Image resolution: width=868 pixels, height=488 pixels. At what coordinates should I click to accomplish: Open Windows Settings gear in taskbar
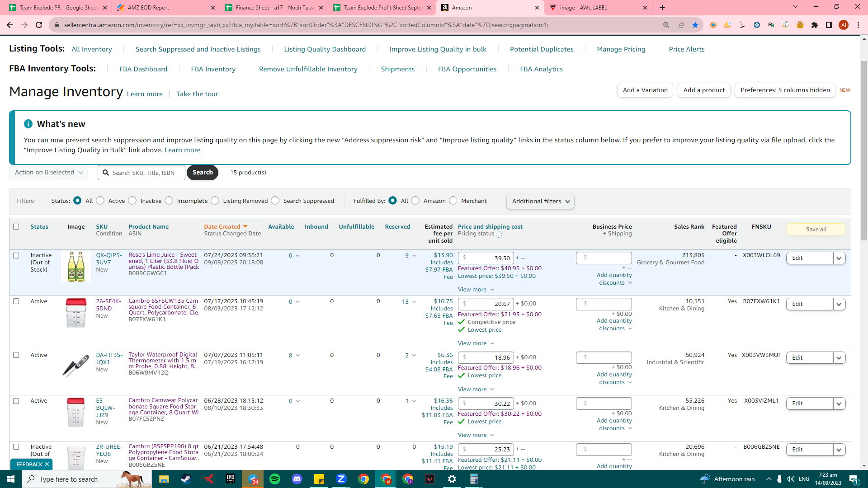(x=452, y=479)
